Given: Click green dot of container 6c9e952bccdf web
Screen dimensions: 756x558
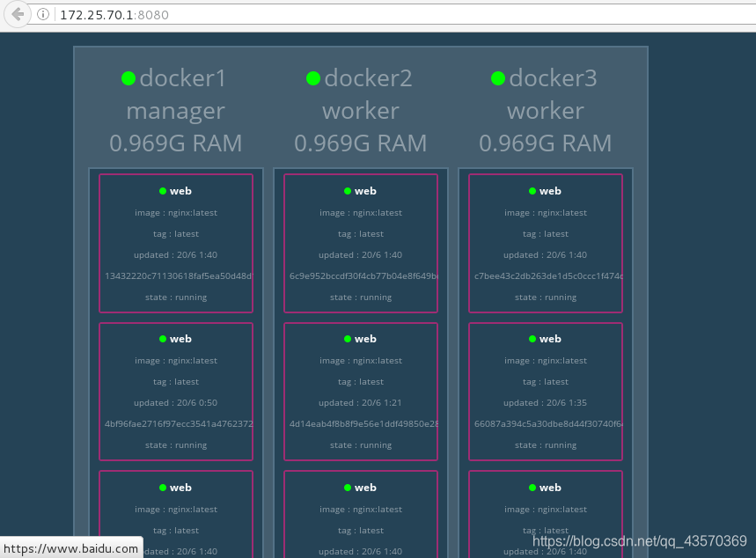Looking at the screenshot, I should pos(348,191).
